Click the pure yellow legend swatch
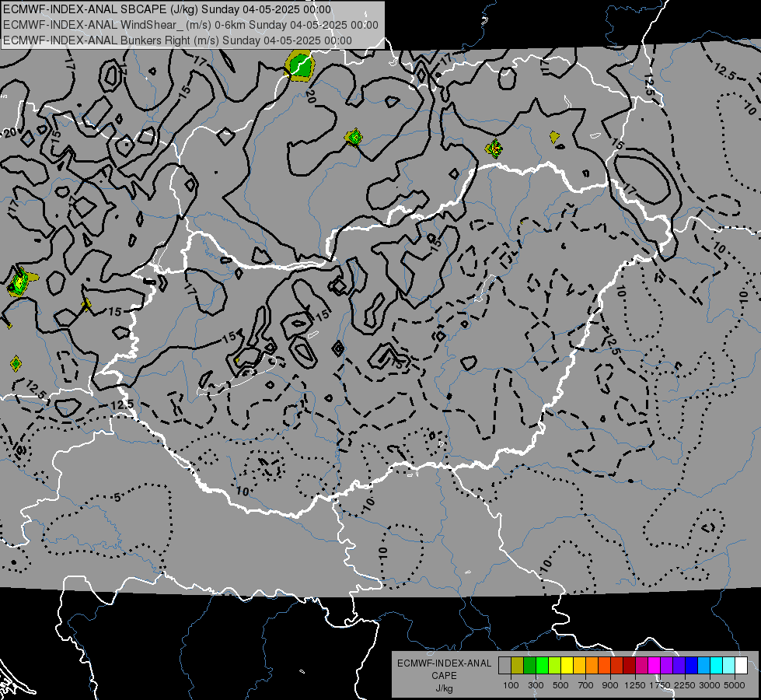 click(x=567, y=666)
